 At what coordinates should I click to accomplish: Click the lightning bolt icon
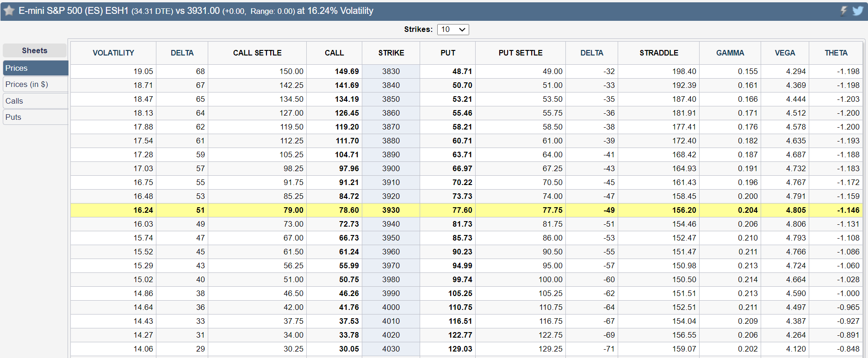tap(843, 11)
